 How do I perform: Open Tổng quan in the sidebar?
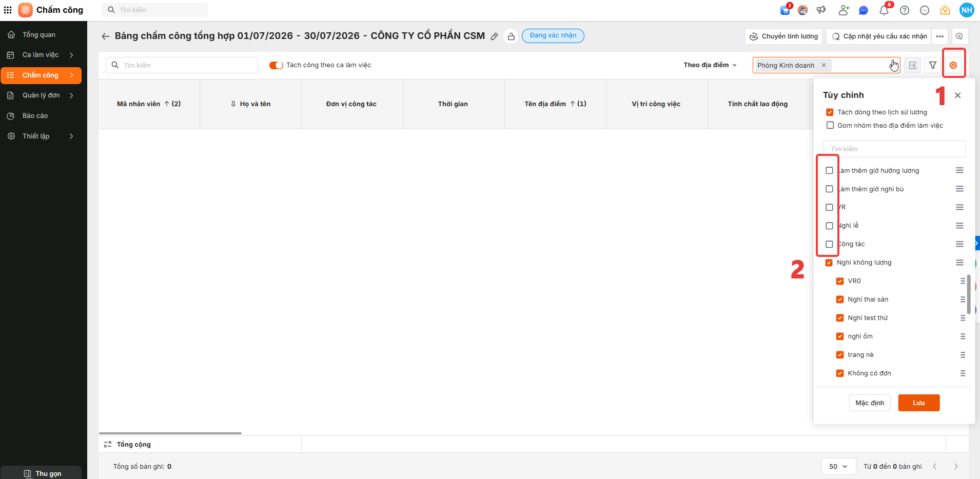pyautogui.click(x=41, y=35)
